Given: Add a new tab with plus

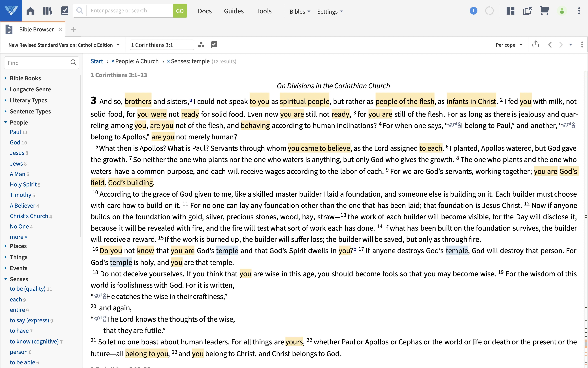Looking at the screenshot, I should (x=73, y=30).
